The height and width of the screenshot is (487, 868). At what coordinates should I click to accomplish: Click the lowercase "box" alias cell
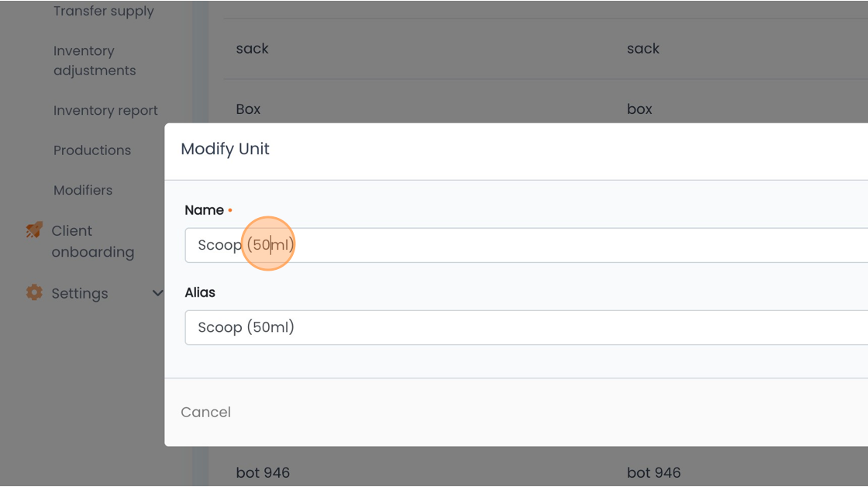pyautogui.click(x=639, y=109)
